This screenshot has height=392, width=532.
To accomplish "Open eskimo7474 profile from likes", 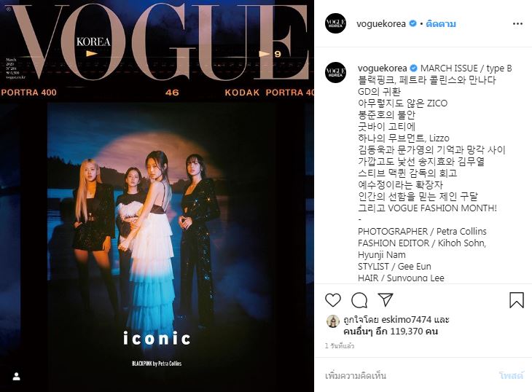I will (x=407, y=319).
